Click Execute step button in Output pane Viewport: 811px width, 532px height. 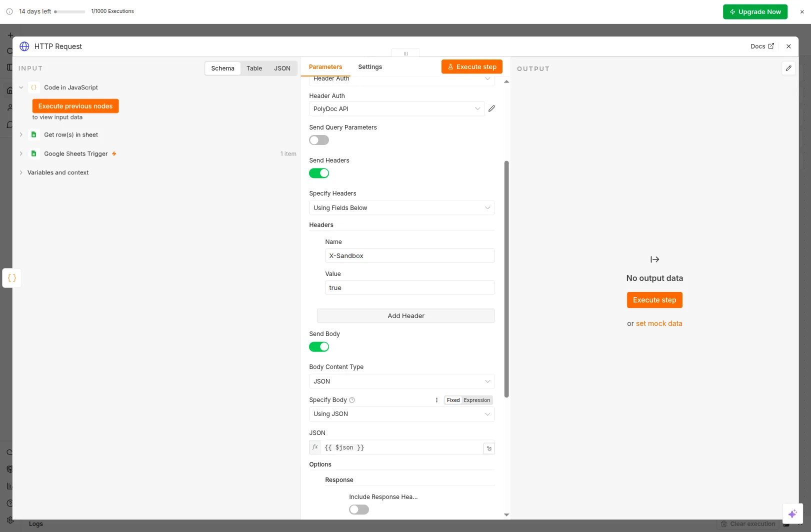point(654,300)
